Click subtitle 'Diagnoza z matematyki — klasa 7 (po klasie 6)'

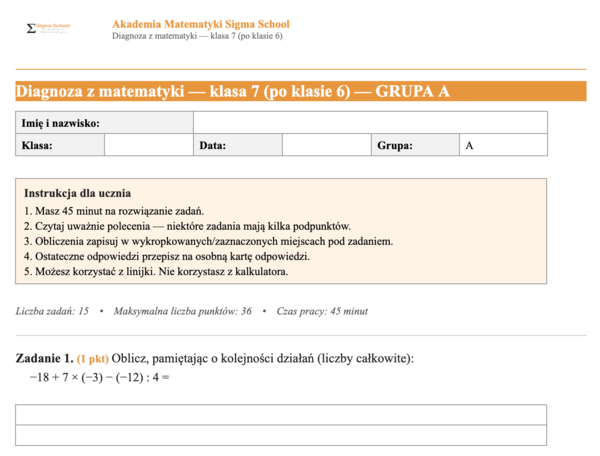(x=197, y=36)
